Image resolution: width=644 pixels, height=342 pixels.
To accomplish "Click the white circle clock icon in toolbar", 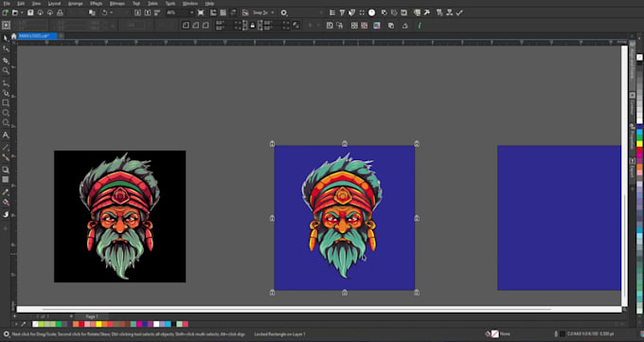I will point(371,12).
